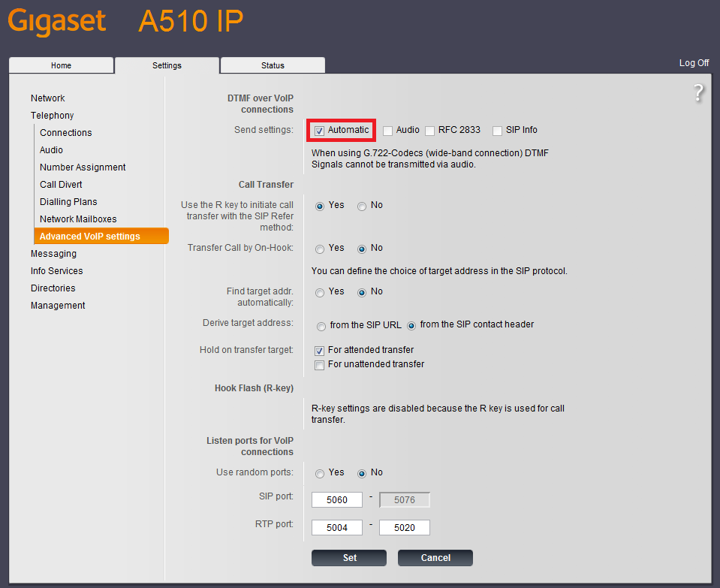Click the SIP port 5060 field
Viewport: 720px width, 588px height.
[337, 500]
